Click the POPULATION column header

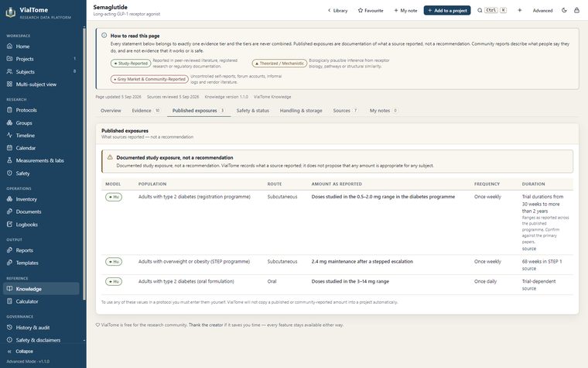[x=152, y=184]
